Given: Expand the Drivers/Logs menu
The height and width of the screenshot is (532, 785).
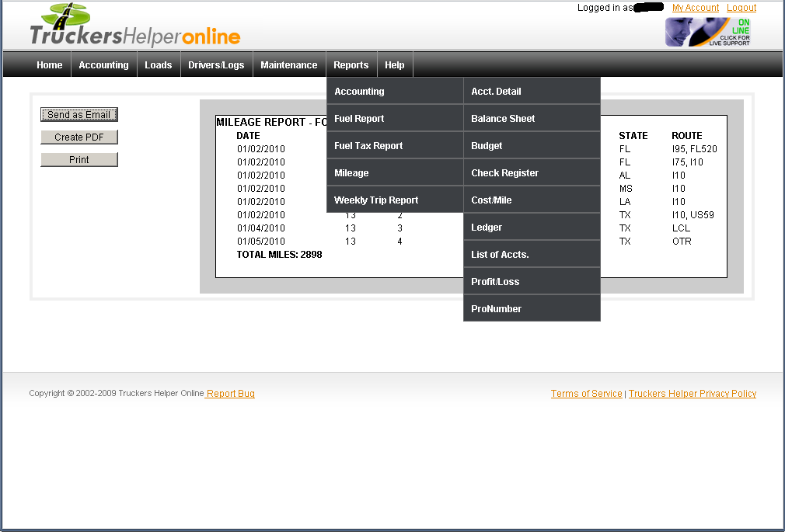Looking at the screenshot, I should 216,65.
